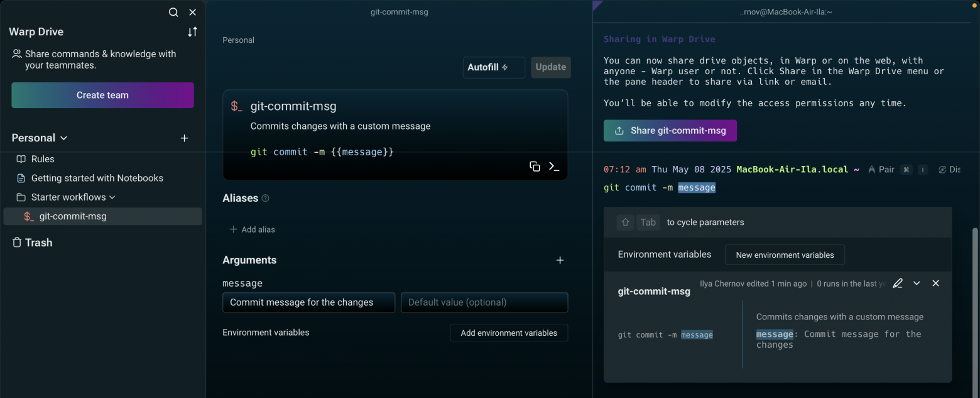Screen dimensions: 980x398
Task: Click the Warp Drive sort order icon
Action: coord(192,31)
